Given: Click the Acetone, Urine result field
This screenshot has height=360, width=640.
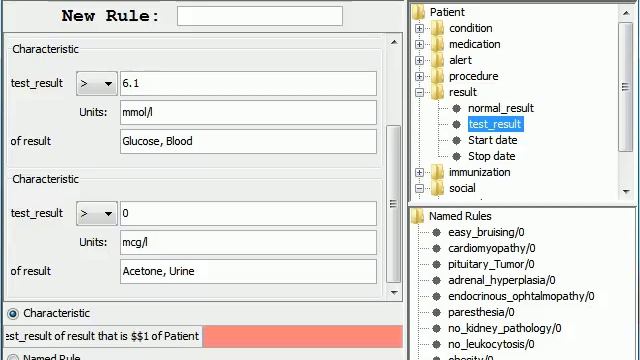Looking at the screenshot, I should [x=248, y=271].
